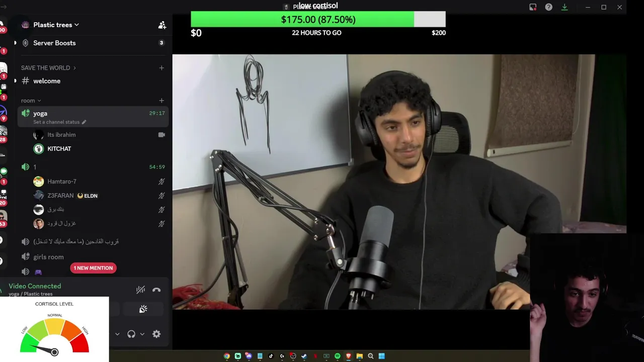
Task: Click the pop-out icon with red dot
Action: (x=533, y=7)
